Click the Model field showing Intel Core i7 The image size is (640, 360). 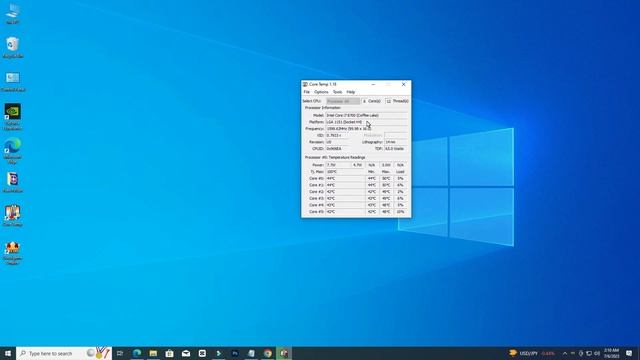click(367, 116)
